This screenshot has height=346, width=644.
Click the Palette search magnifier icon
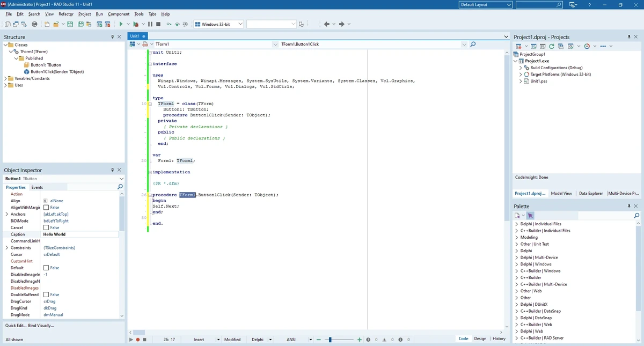pyautogui.click(x=637, y=216)
